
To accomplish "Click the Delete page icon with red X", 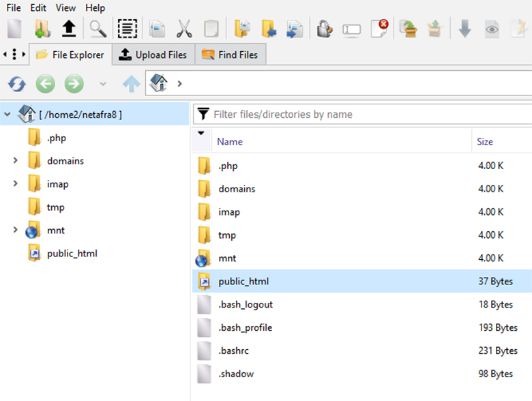I will pyautogui.click(x=379, y=29).
